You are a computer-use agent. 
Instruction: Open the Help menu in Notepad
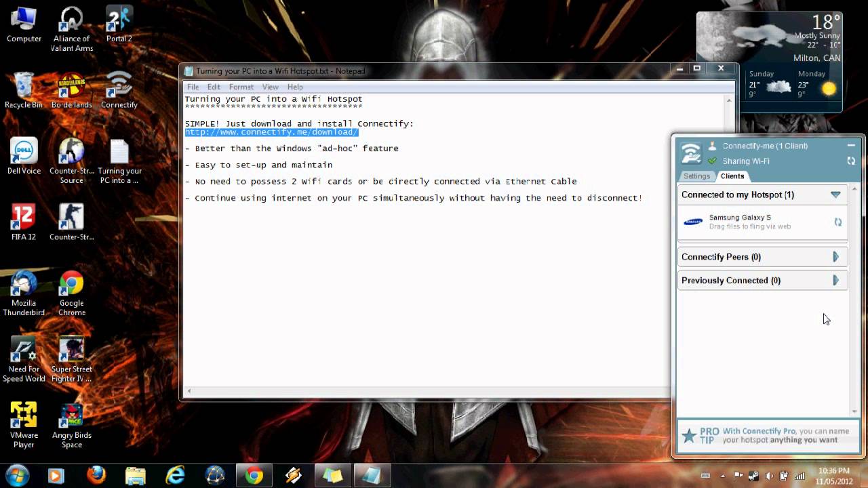click(x=295, y=87)
